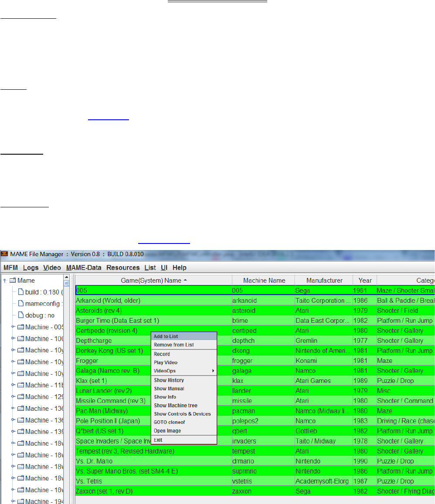Sort by the Year column header
This screenshot has width=435, height=504.
(x=365, y=280)
